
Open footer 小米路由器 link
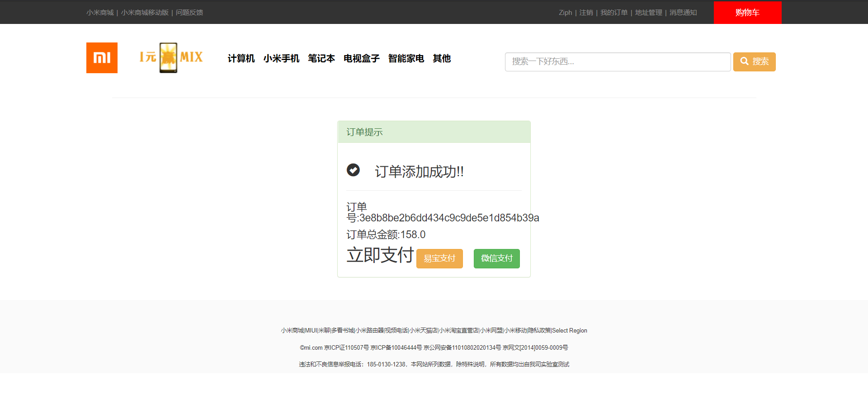click(369, 331)
